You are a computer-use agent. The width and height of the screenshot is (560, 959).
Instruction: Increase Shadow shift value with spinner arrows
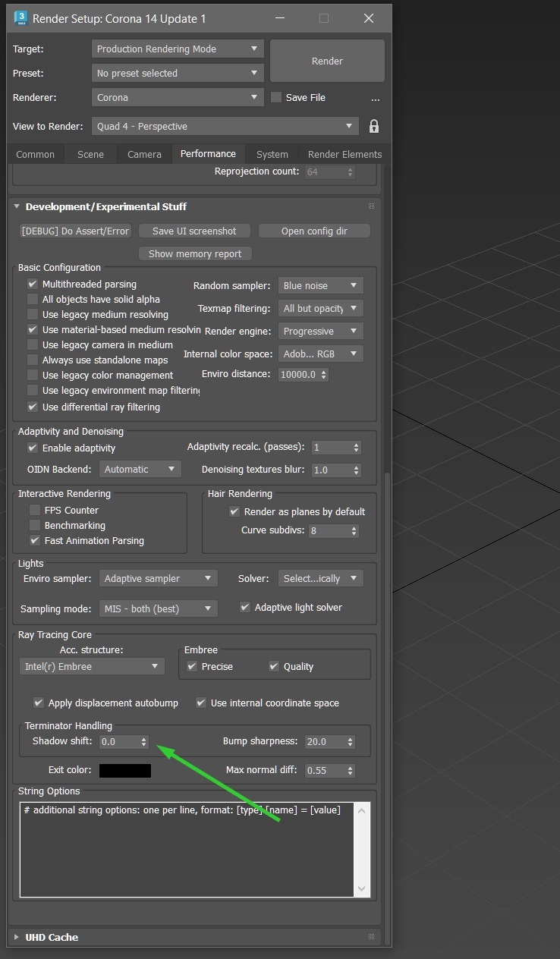144,738
